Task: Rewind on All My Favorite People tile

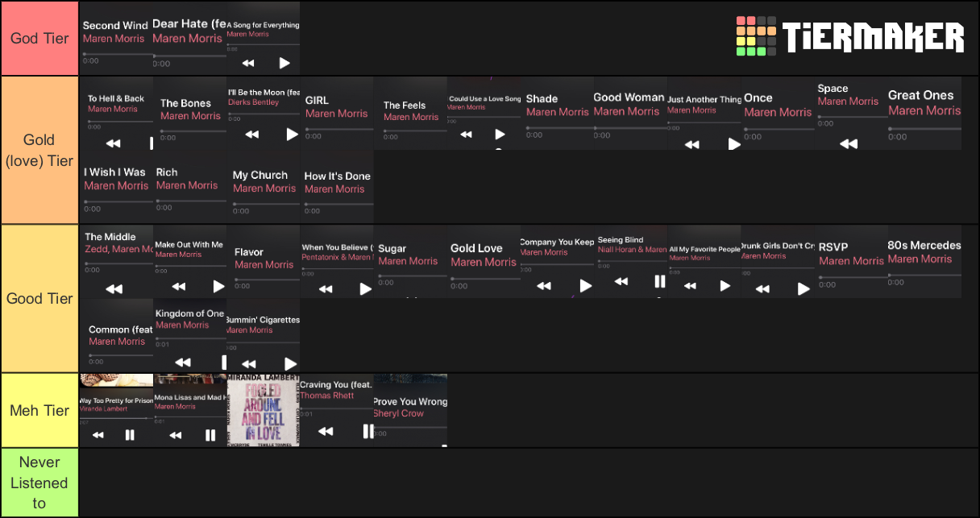Action: tap(690, 285)
